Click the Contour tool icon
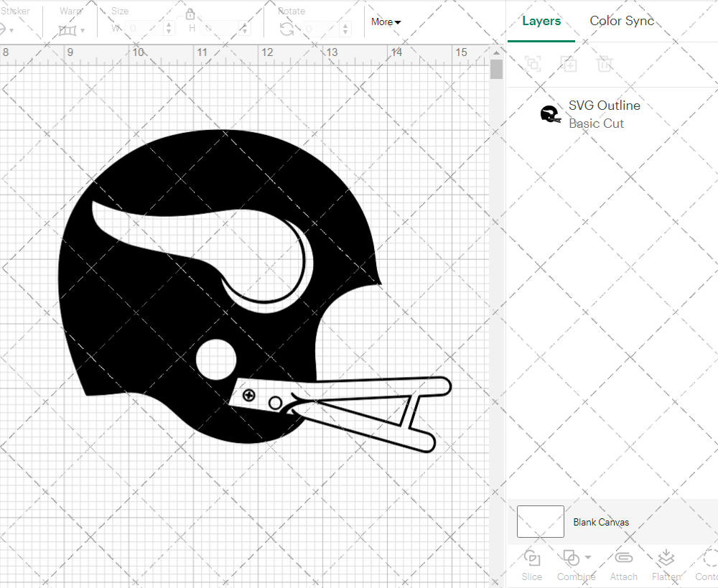Viewport: 718px width, 588px height. [710, 559]
